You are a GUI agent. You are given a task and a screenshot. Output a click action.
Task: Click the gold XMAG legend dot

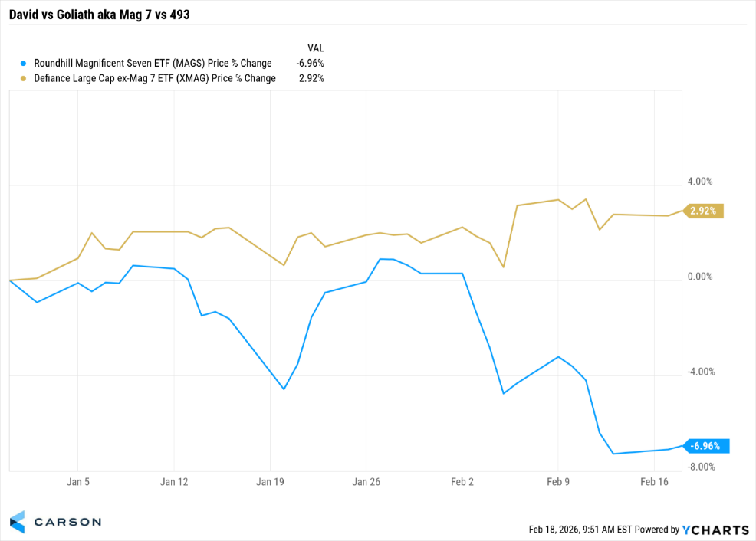pyautogui.click(x=23, y=78)
